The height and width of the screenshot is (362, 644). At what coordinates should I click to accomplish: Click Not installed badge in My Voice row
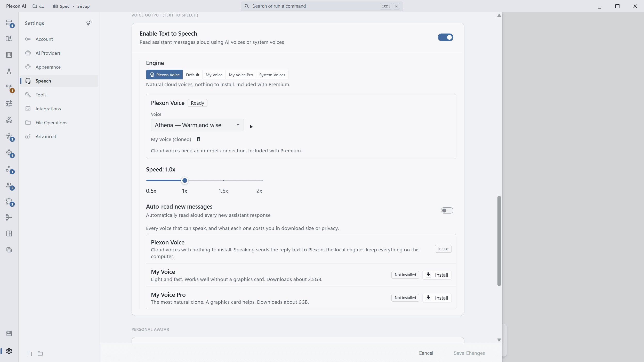pos(405,275)
